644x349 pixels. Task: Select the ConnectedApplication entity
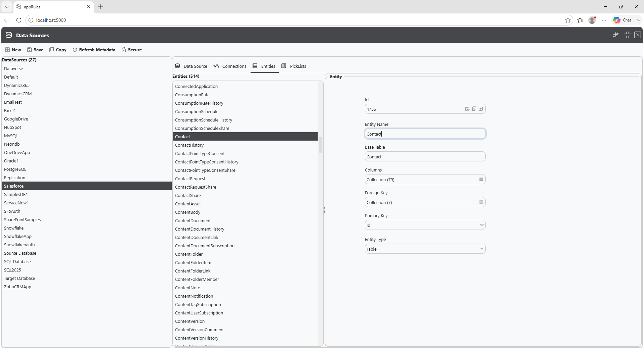[x=245, y=86]
